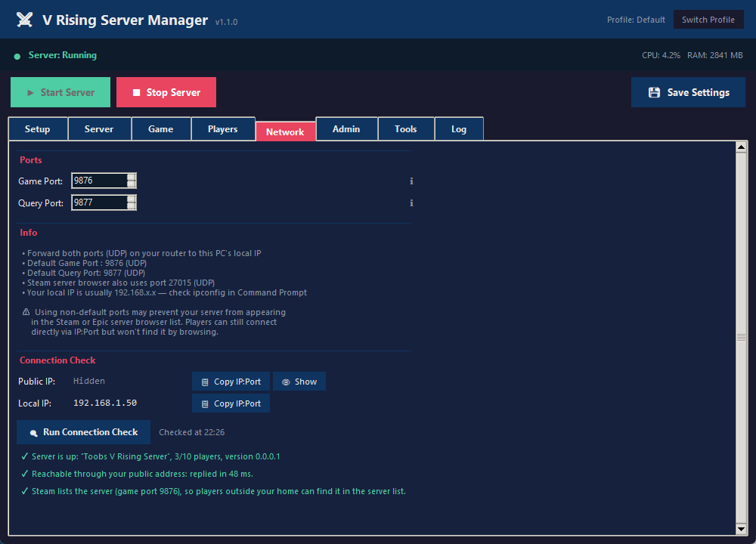Click the crossed swords app logo
The height and width of the screenshot is (544, 756).
point(25,20)
